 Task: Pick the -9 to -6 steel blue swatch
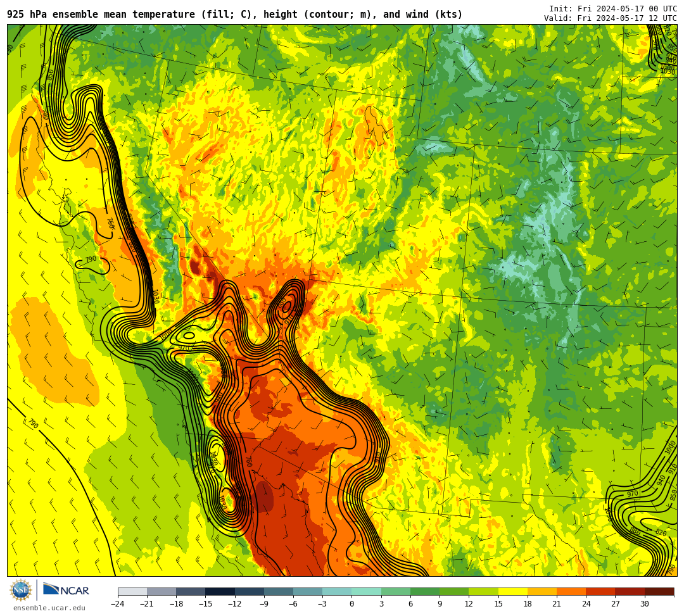(279, 591)
